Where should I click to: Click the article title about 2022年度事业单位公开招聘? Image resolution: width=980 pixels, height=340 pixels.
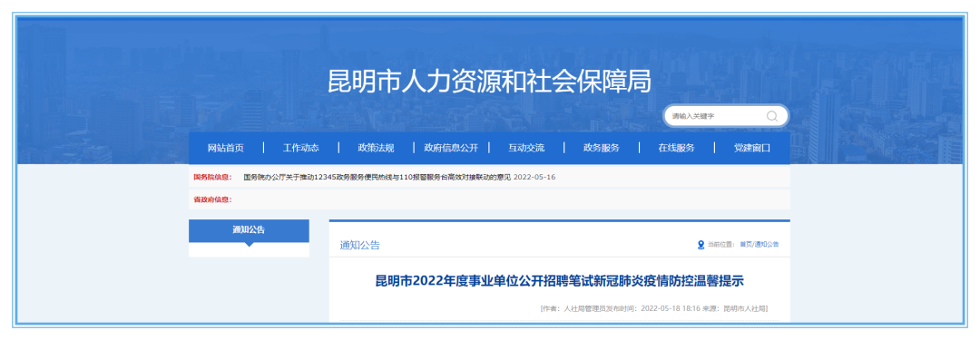tap(559, 281)
